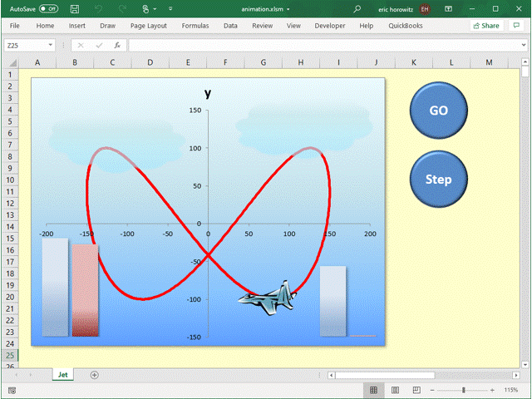Open the Comments pane icon
532x399 pixels.
pos(517,26)
